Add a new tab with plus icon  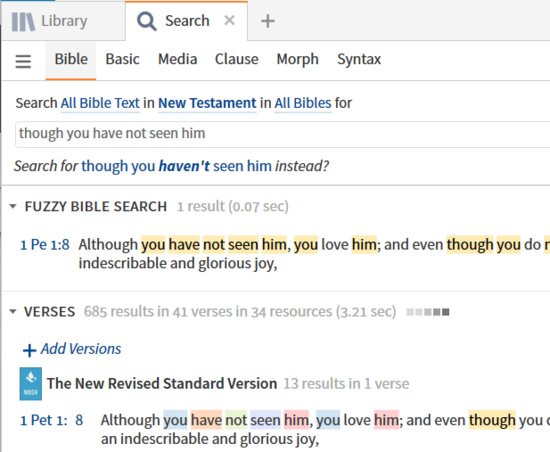pyautogui.click(x=268, y=21)
